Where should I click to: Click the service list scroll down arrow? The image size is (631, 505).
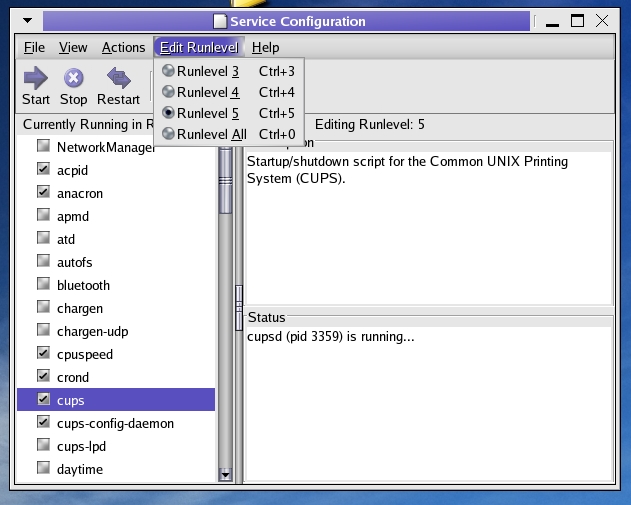point(225,475)
